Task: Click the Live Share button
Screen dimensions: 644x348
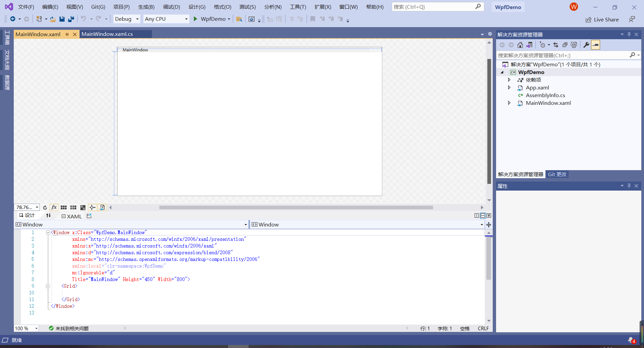Action: click(x=602, y=19)
